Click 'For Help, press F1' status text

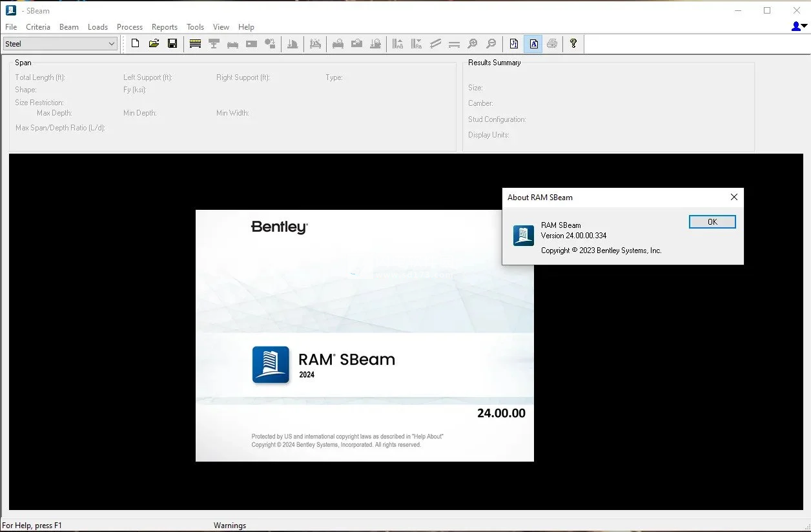tap(32, 526)
